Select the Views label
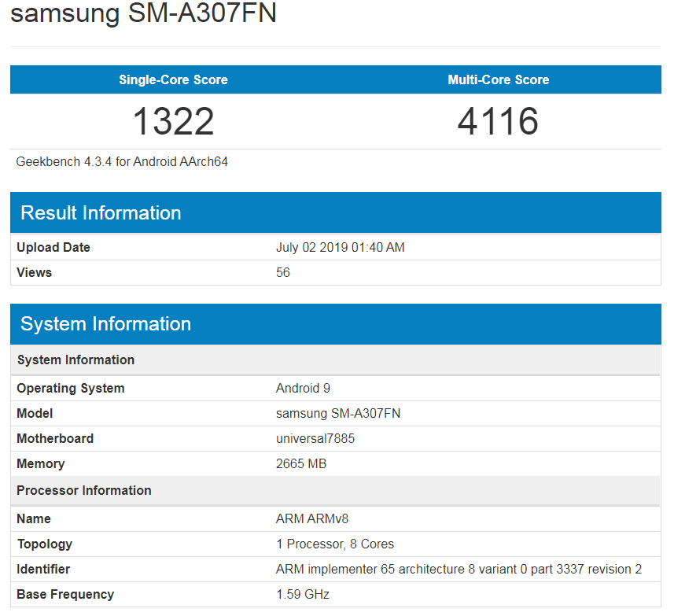The image size is (674, 616). tap(35, 272)
